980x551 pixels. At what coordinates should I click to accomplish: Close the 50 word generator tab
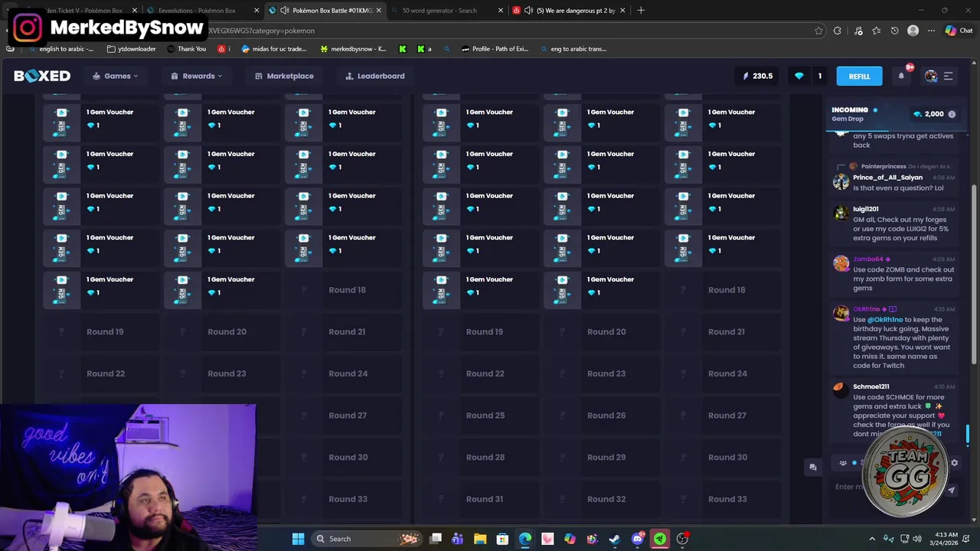pyautogui.click(x=501, y=11)
